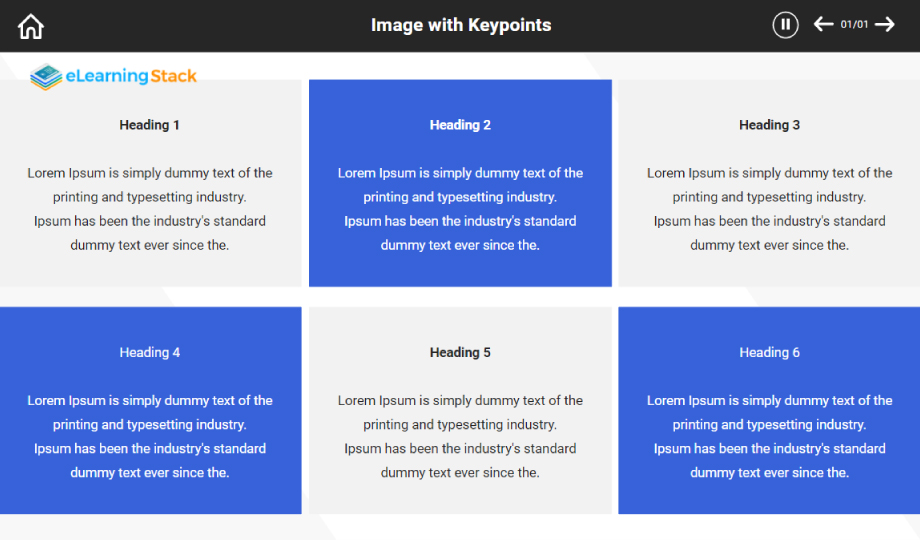The height and width of the screenshot is (540, 920).
Task: Click the eLearningStack brand name text
Action: (x=131, y=76)
